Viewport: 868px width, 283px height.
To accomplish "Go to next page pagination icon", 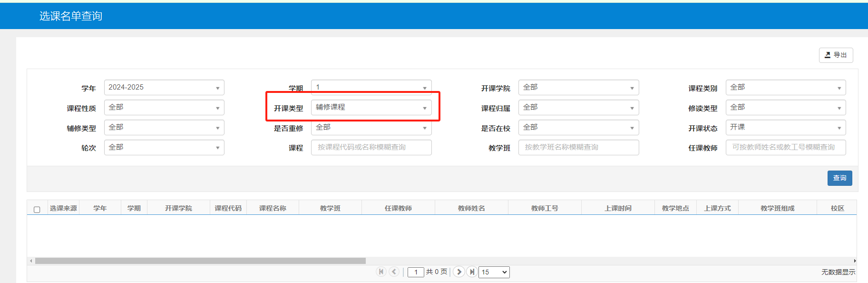I will pyautogui.click(x=458, y=272).
